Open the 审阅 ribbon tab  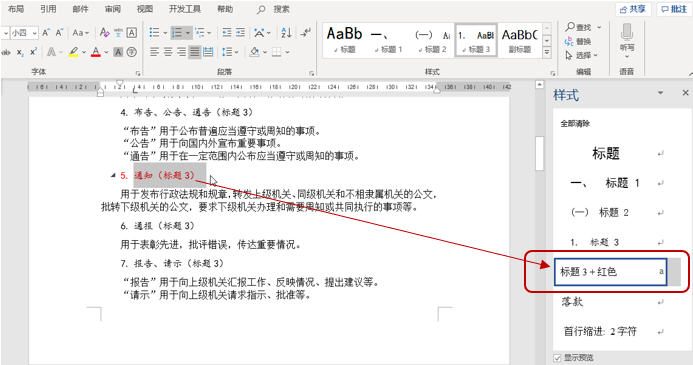[112, 9]
